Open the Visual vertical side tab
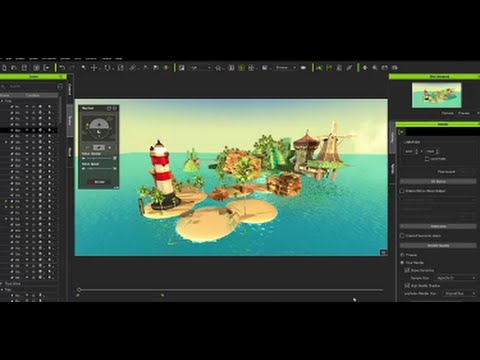This screenshot has width=480, height=360. point(70,152)
